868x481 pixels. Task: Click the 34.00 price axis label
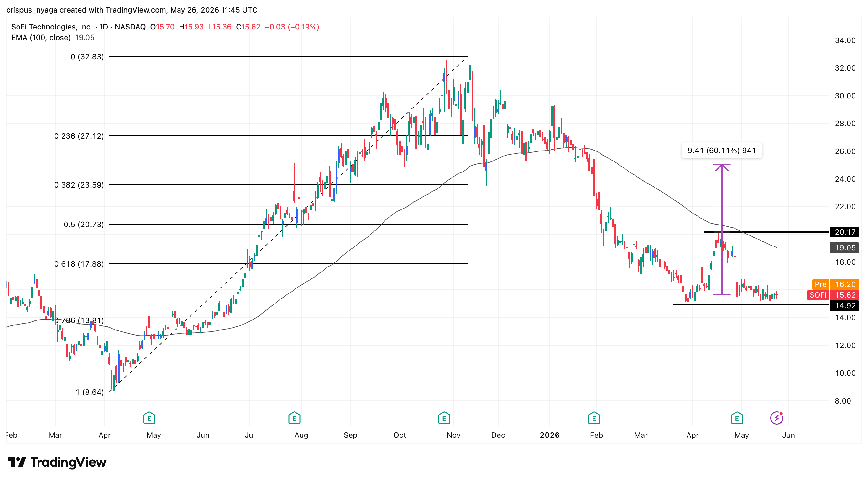point(845,40)
